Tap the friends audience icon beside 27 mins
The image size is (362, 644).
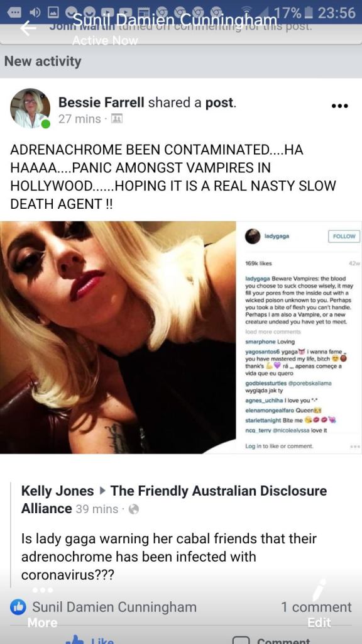[116, 119]
